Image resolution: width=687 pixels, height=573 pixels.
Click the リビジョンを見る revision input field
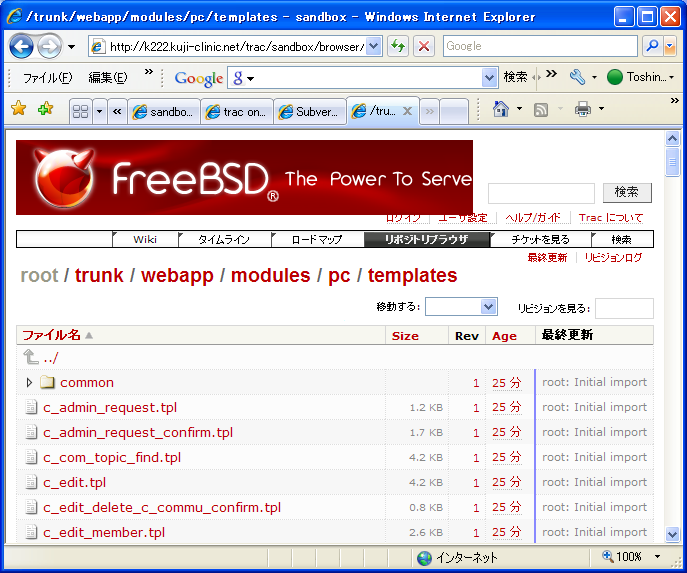click(624, 308)
